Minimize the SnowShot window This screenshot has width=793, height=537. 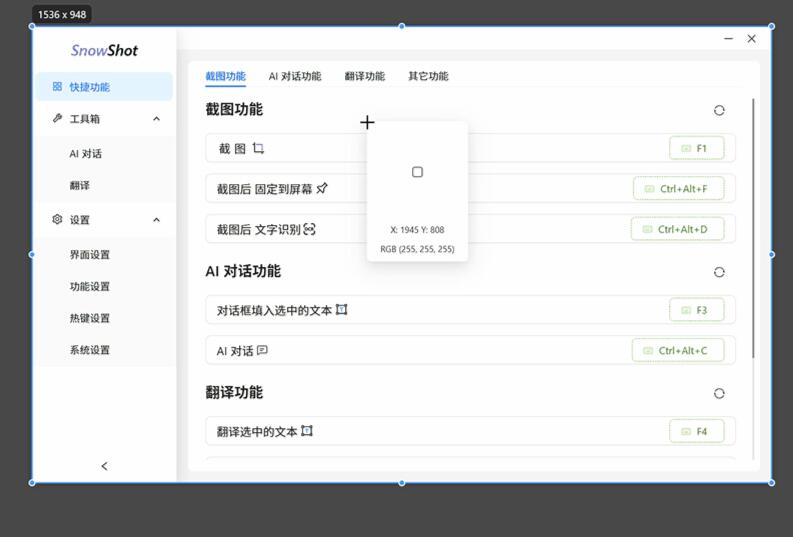(728, 38)
